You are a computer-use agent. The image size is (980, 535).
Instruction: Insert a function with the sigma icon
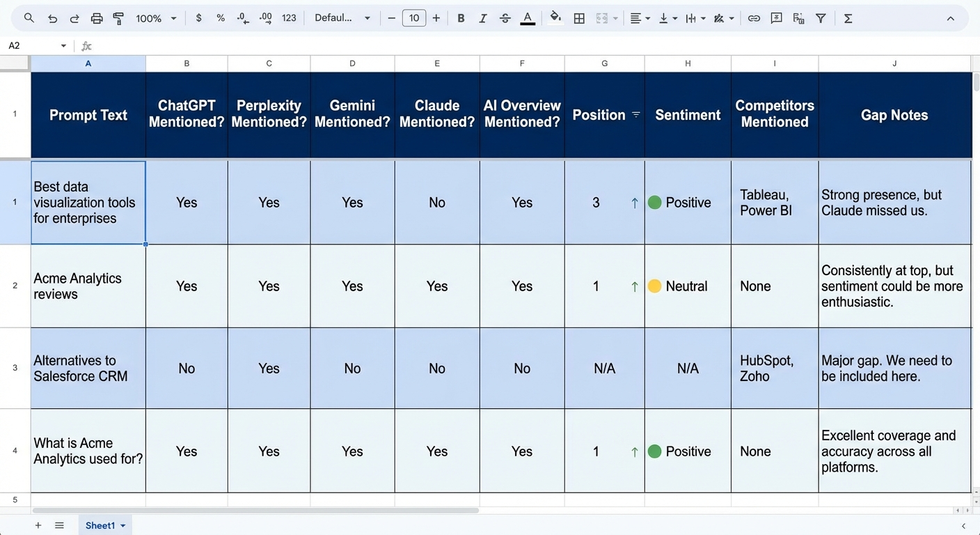click(848, 18)
